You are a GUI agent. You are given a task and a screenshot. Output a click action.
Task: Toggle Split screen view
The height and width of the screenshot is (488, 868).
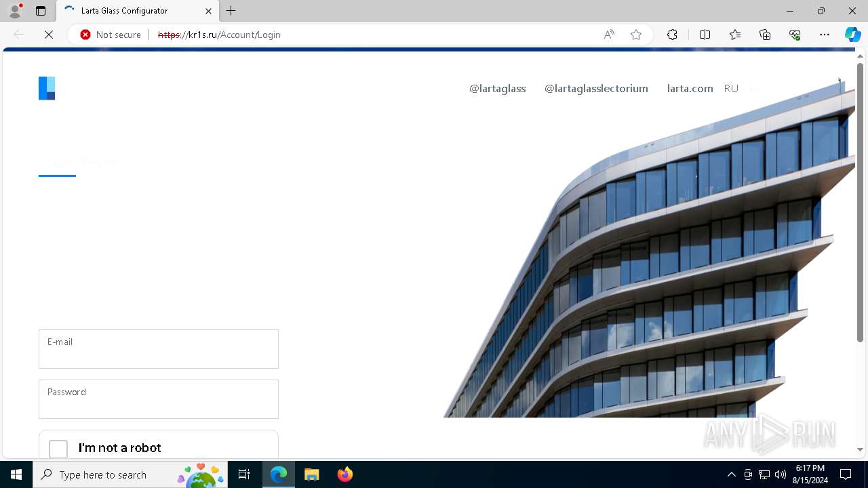[705, 35]
